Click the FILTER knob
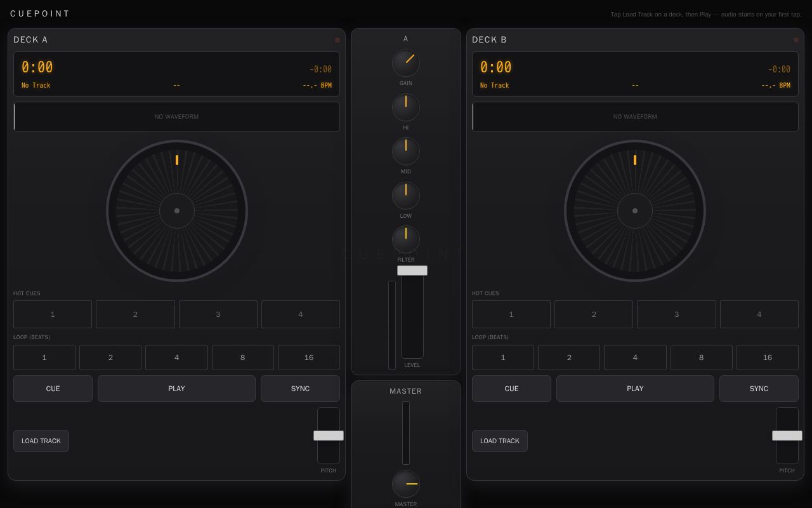The height and width of the screenshot is (508, 812). [406, 240]
